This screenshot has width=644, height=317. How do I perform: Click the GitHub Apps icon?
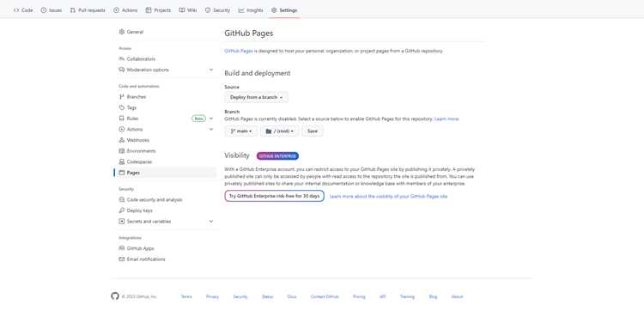[122, 248]
